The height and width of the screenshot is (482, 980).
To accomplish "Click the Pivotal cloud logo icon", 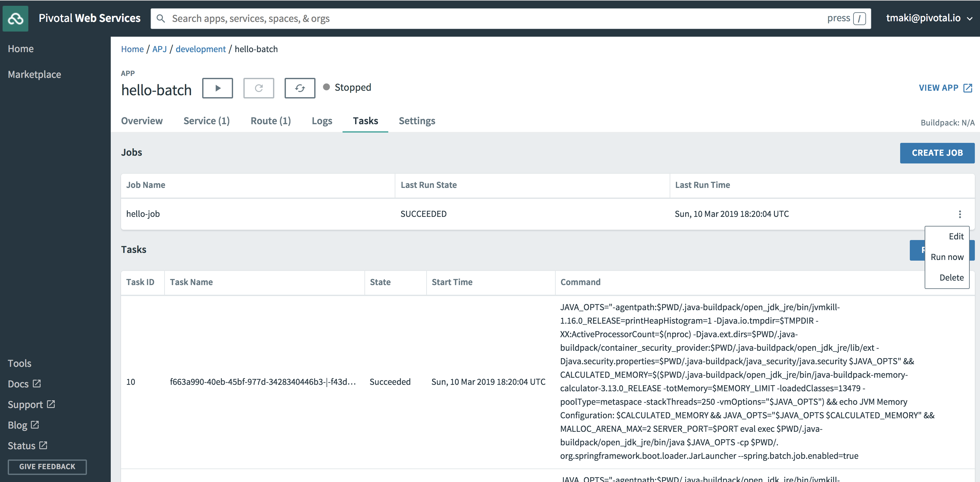I will pyautogui.click(x=15, y=18).
